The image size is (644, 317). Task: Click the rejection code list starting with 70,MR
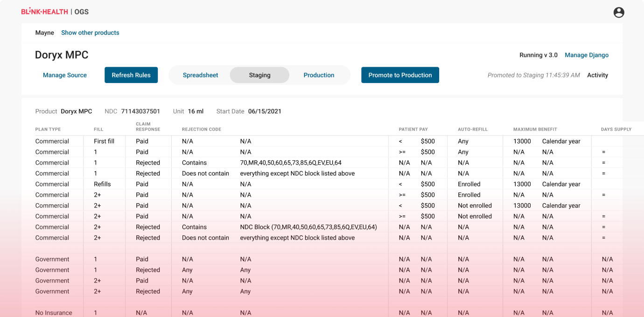pos(290,163)
